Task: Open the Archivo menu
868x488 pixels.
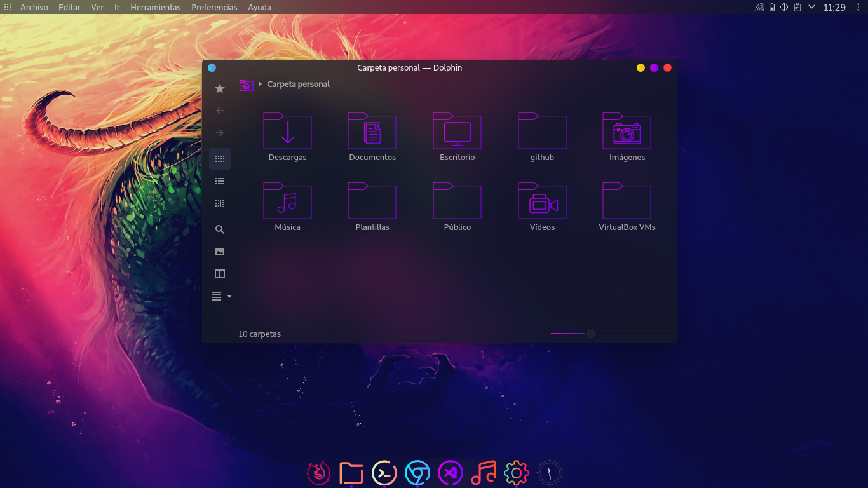Action: pyautogui.click(x=34, y=7)
